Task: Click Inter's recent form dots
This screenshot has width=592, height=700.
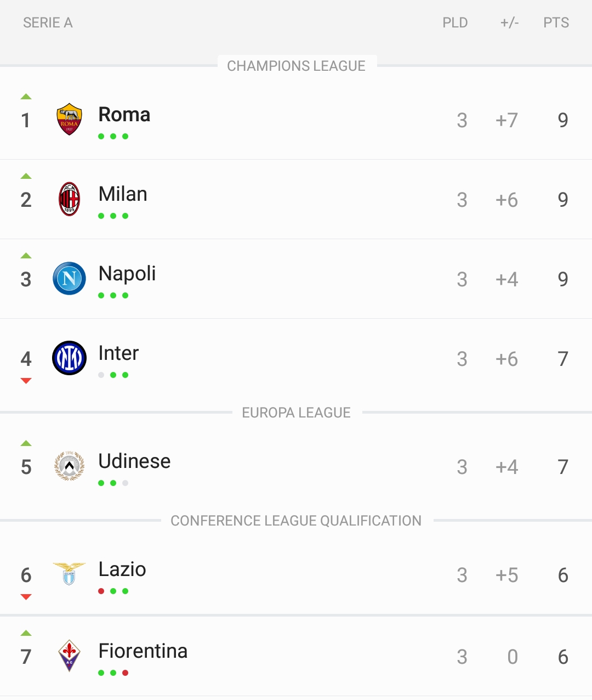Action: coord(113,375)
